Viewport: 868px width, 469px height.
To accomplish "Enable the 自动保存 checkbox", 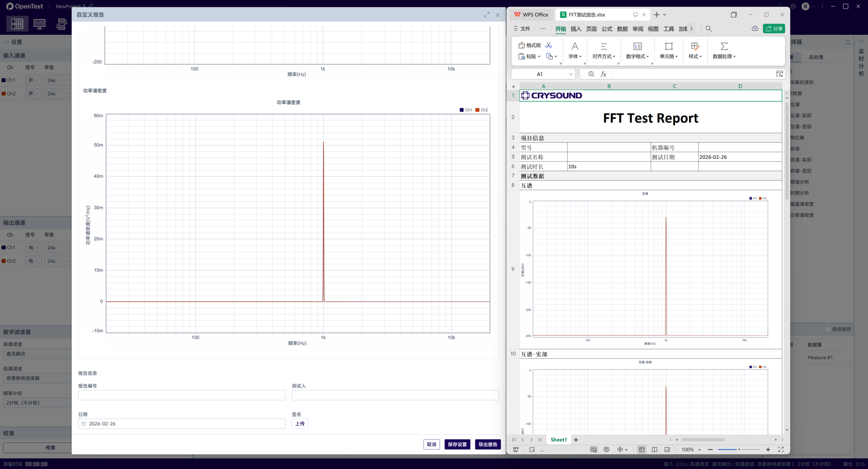I will pos(828,329).
